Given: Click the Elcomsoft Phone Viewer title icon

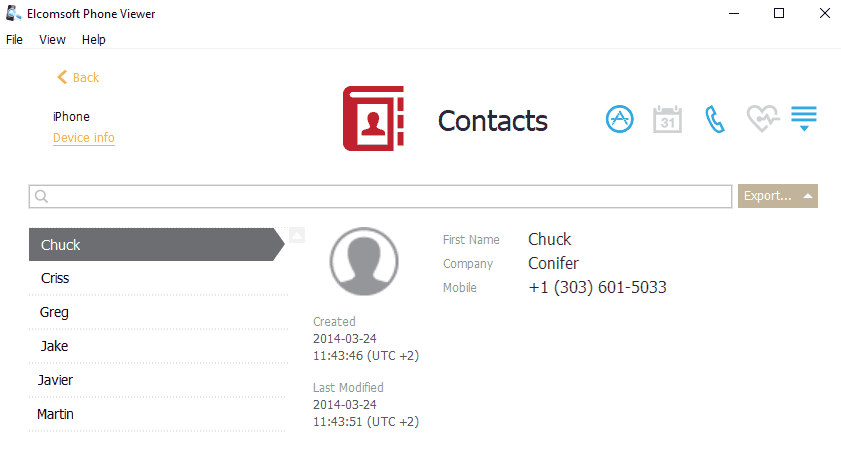Looking at the screenshot, I should click(x=13, y=14).
